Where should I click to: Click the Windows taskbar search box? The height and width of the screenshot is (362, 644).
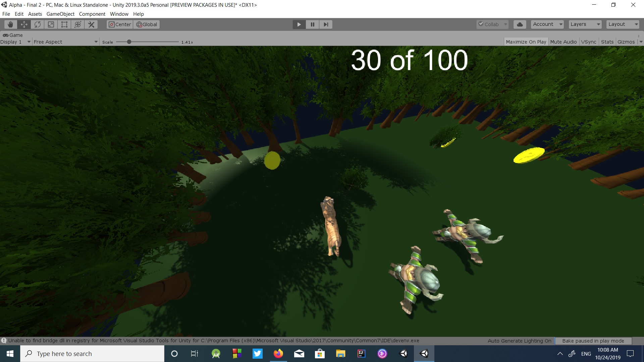(92, 354)
